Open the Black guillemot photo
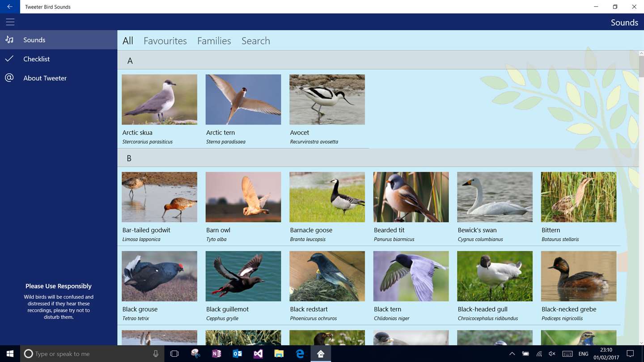 coord(243,276)
